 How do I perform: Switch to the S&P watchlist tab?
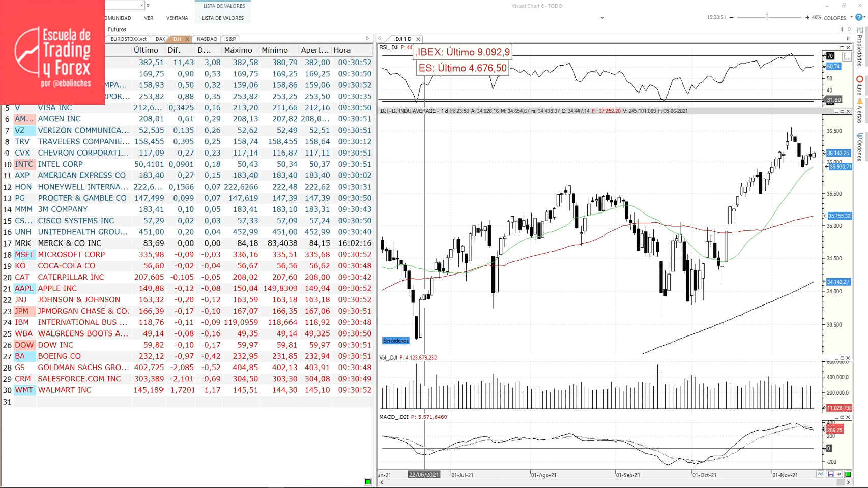tap(230, 39)
